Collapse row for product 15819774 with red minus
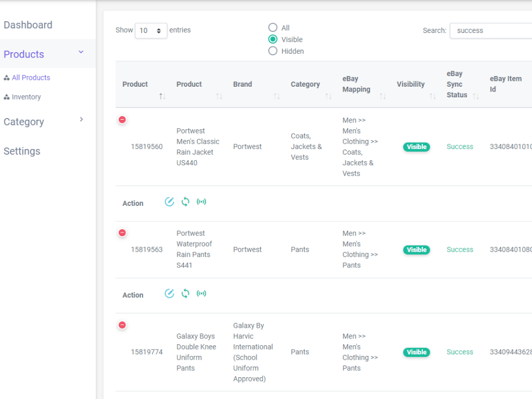 tap(122, 325)
